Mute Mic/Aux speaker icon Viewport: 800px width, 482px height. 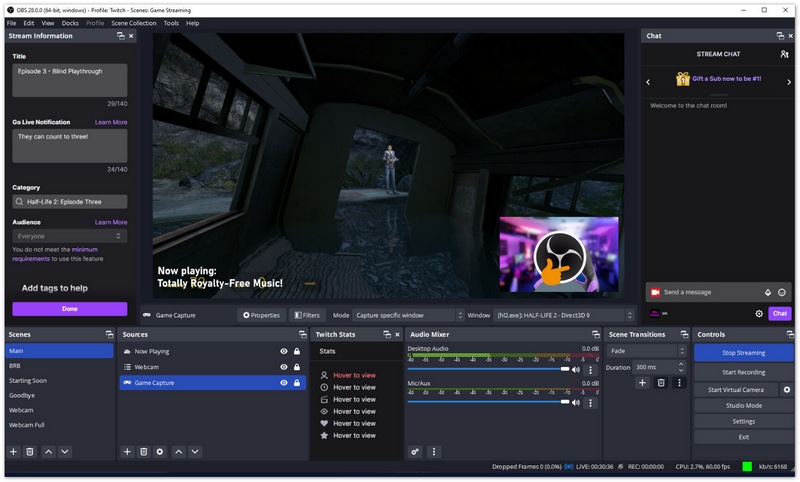tap(576, 403)
